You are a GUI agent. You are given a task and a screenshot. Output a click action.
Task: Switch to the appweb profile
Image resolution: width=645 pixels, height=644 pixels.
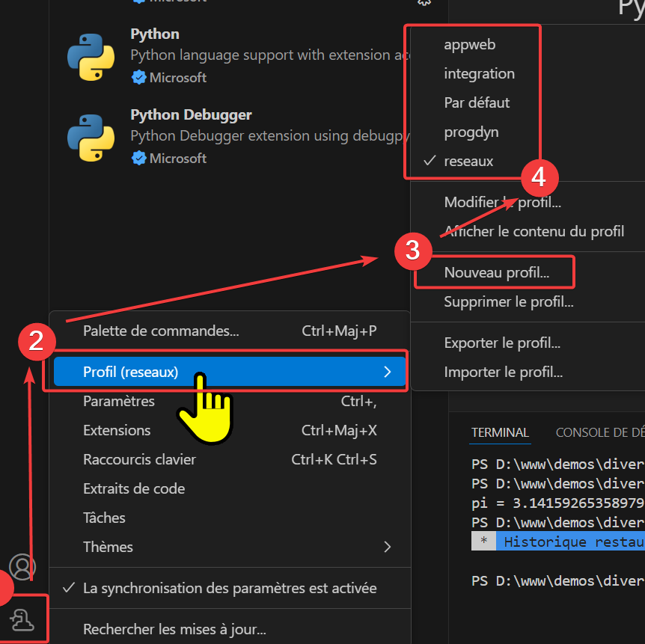tap(469, 44)
